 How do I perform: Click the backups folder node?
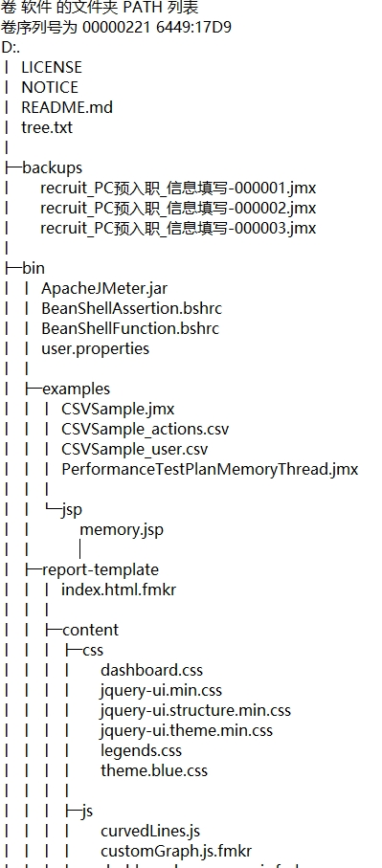pos(52,167)
